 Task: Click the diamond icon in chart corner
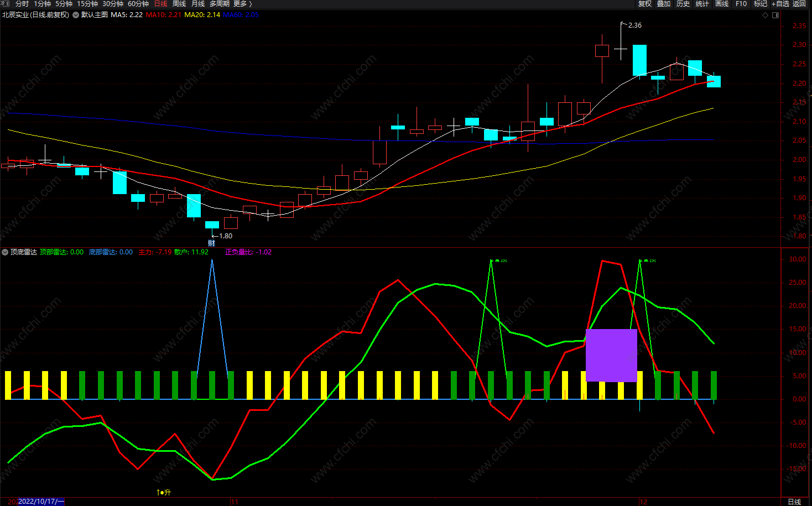coord(766,15)
